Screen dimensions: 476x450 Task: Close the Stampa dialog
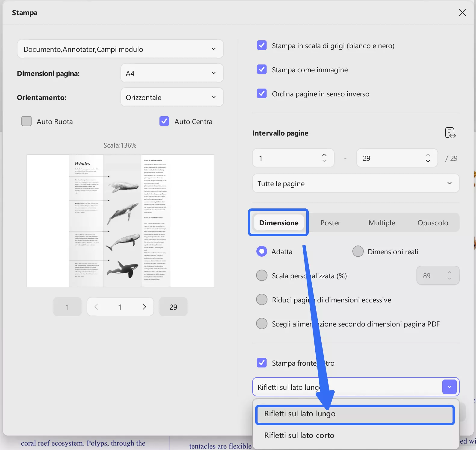pyautogui.click(x=462, y=12)
